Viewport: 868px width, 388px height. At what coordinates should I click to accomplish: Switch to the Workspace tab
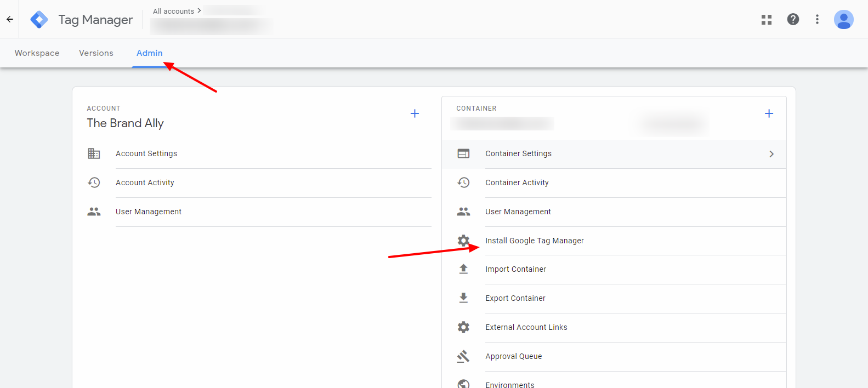pyautogui.click(x=37, y=53)
